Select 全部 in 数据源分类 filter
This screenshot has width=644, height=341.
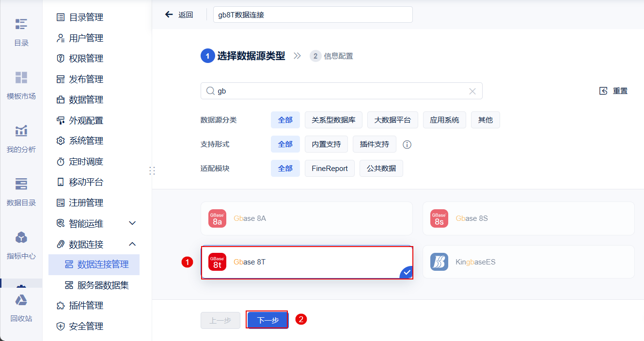(285, 120)
